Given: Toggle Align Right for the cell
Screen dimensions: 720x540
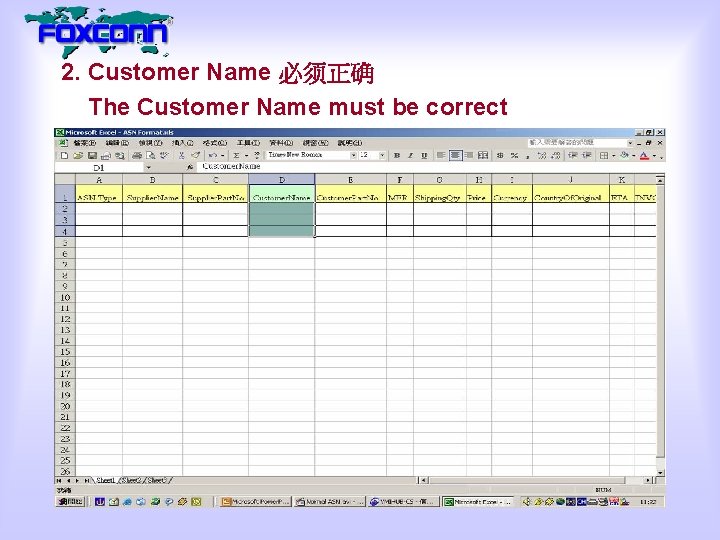Looking at the screenshot, I should 469,156.
